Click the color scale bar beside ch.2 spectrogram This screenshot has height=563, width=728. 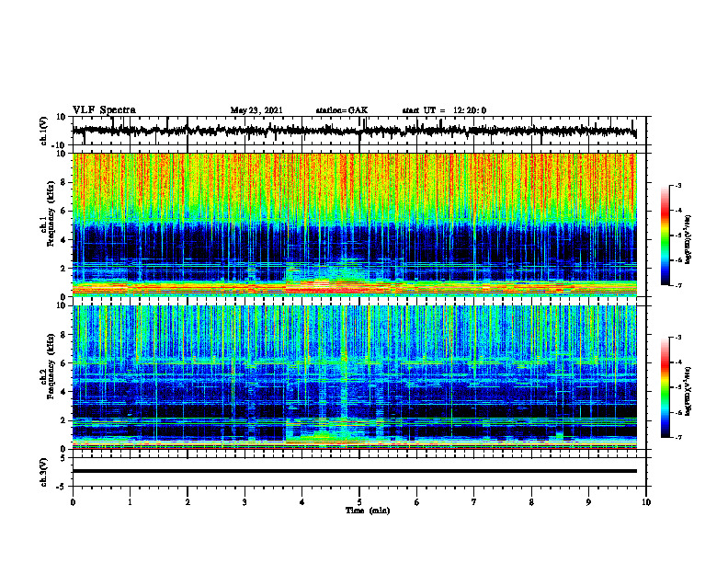click(665, 387)
